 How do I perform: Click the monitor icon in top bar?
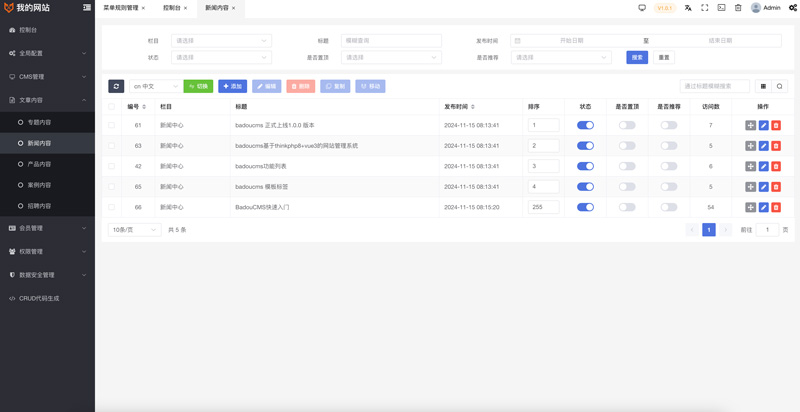[642, 8]
